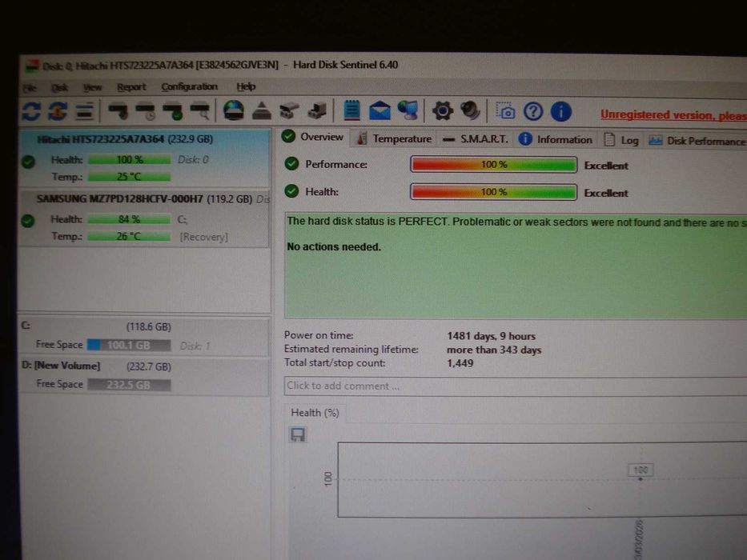Click the Performance 100 % gauge bar

493,165
